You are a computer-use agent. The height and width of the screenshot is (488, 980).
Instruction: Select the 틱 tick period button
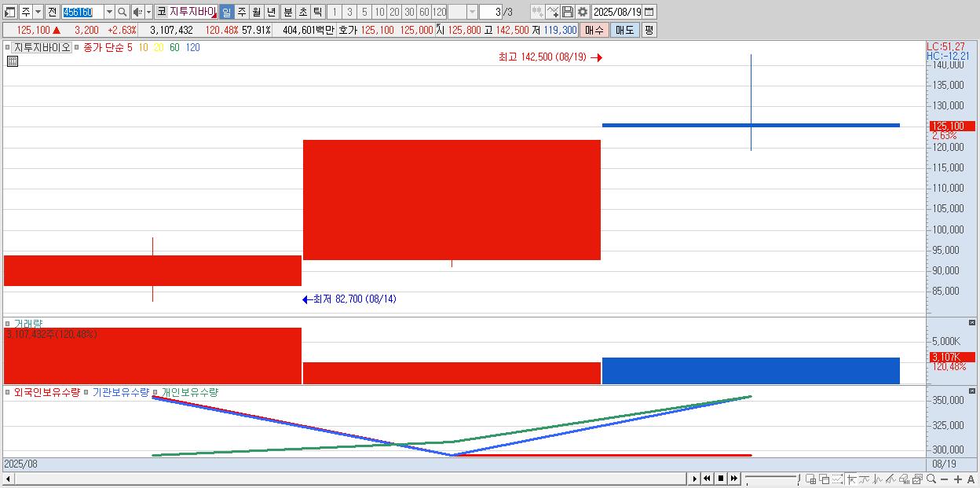pyautogui.click(x=317, y=12)
